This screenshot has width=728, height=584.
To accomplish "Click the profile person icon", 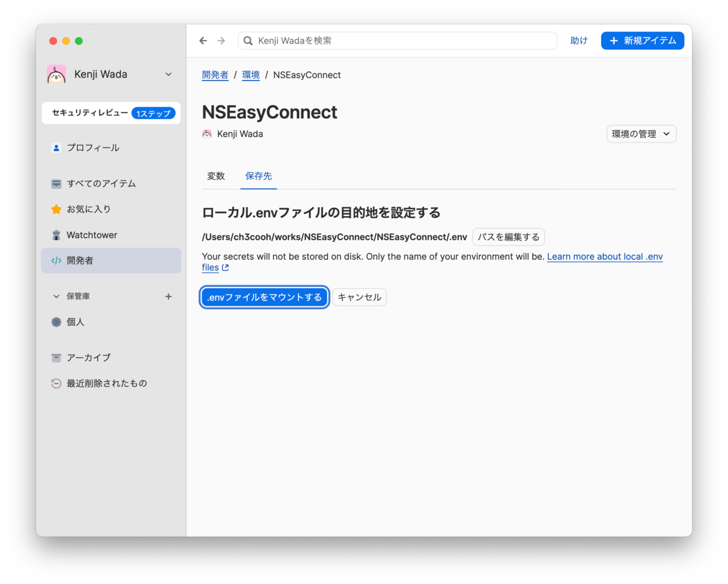I will tap(56, 147).
